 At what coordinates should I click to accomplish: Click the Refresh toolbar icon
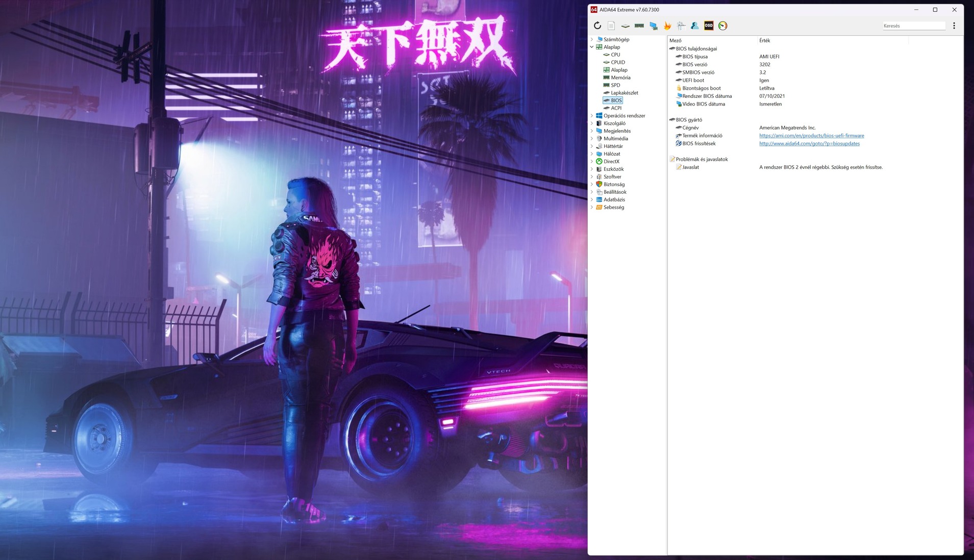tap(597, 26)
